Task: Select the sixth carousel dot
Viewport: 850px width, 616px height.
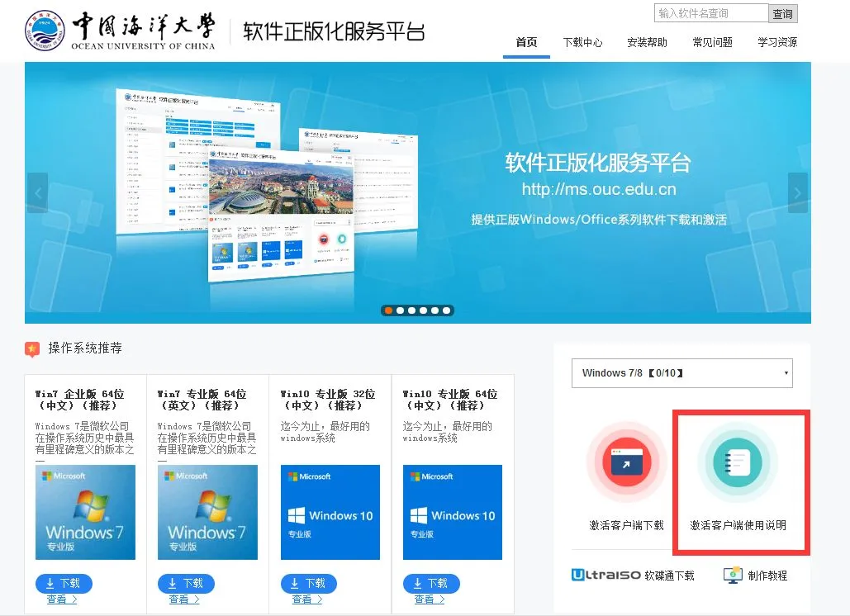Action: (x=446, y=310)
